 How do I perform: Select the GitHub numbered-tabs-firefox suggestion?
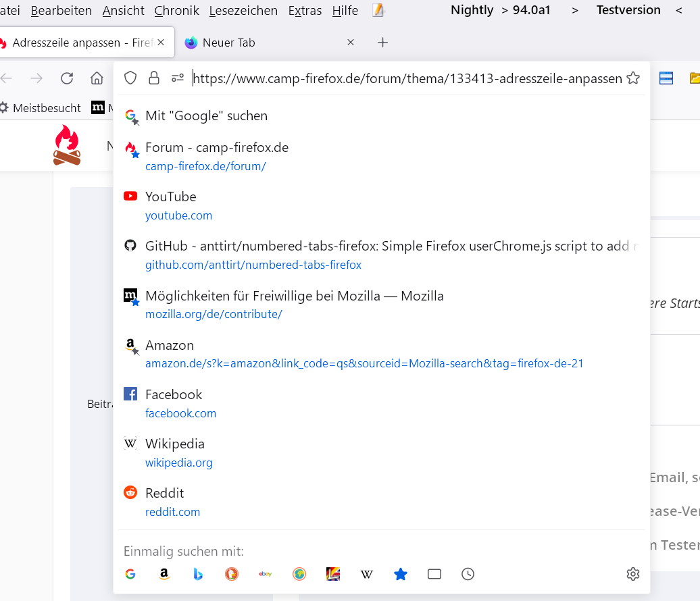(x=378, y=255)
